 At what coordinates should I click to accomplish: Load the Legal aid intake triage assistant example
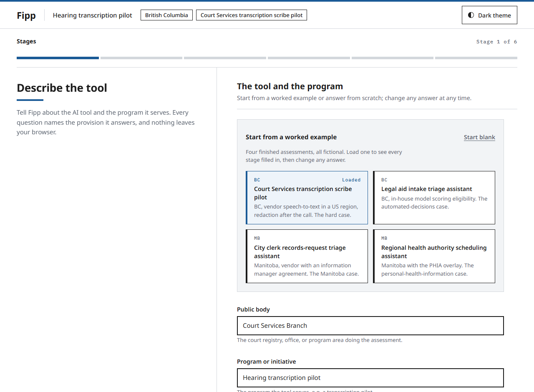434,198
